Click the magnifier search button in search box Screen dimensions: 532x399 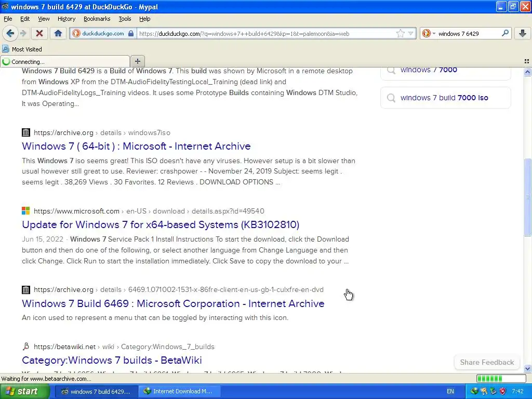tap(505, 33)
